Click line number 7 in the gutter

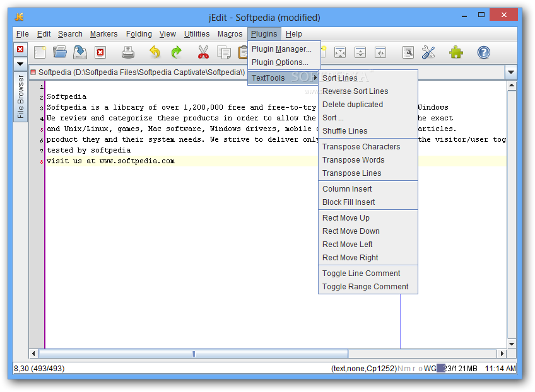click(41, 151)
